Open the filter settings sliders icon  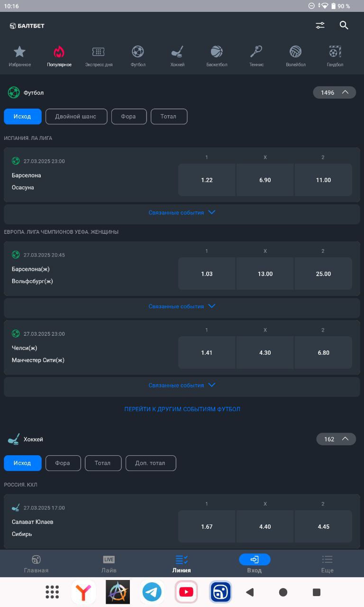320,26
